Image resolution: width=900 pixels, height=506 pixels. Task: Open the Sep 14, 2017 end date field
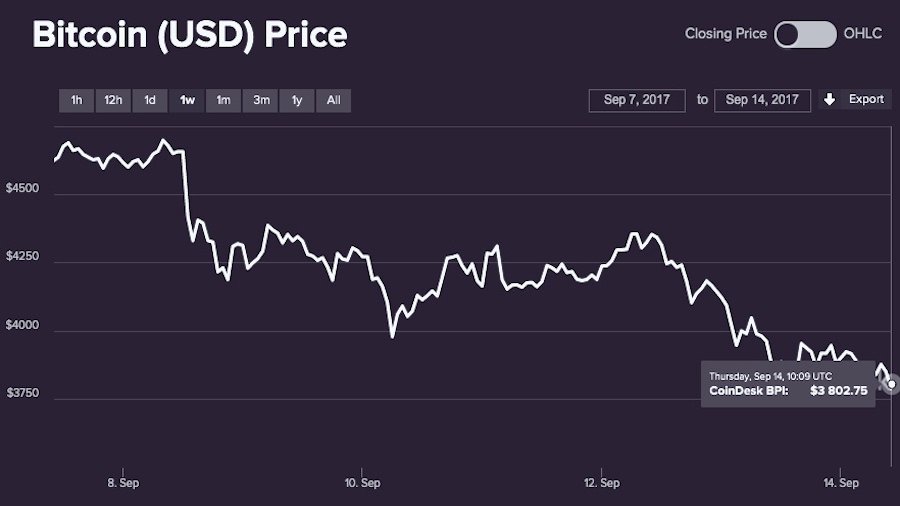762,100
